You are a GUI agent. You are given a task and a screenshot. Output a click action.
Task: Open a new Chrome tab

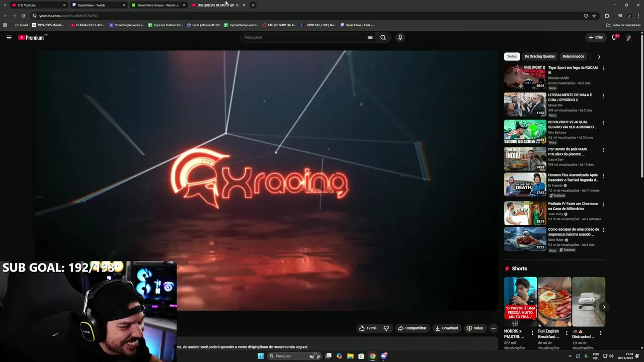[253, 5]
